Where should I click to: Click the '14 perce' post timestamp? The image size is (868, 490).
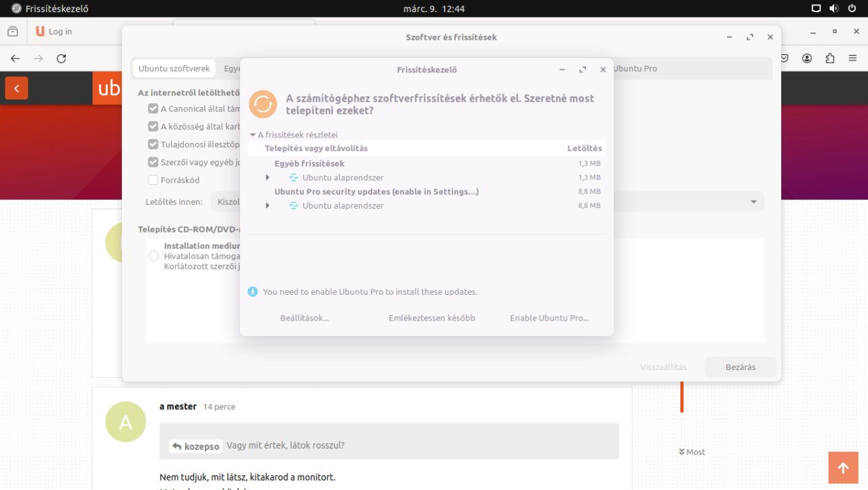219,407
